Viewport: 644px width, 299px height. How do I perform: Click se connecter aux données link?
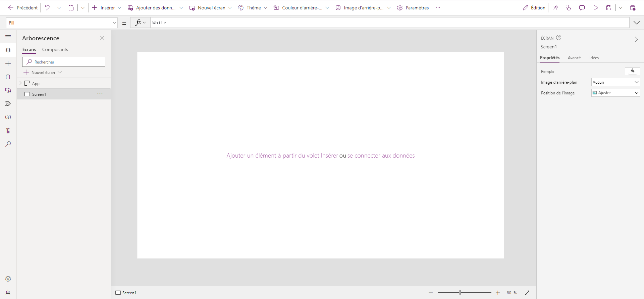pos(381,156)
